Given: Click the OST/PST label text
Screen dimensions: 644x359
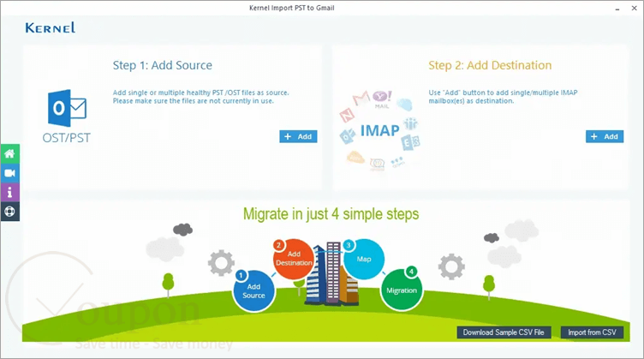Looking at the screenshot, I should 67,138.
